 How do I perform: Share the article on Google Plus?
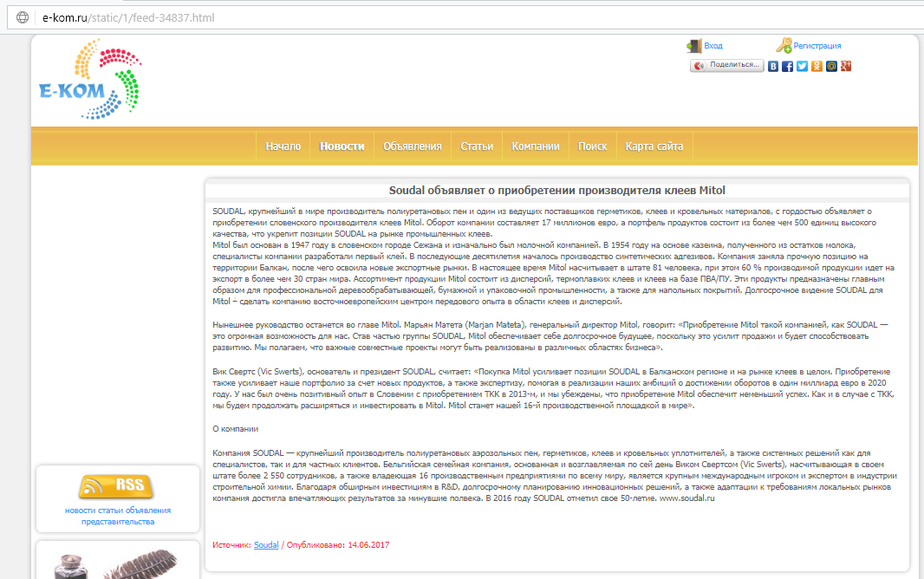click(x=846, y=67)
